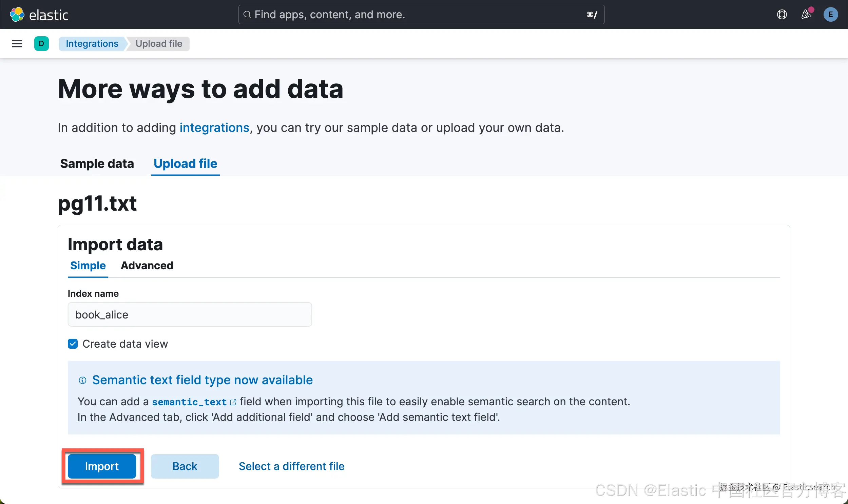
Task: Click the search magnifier icon
Action: tap(247, 15)
